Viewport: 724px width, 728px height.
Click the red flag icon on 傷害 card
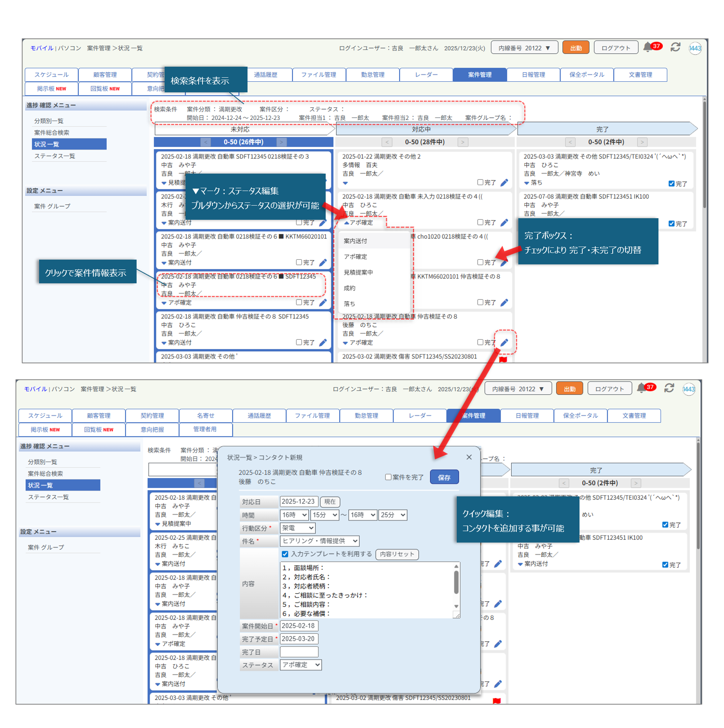[x=503, y=359]
